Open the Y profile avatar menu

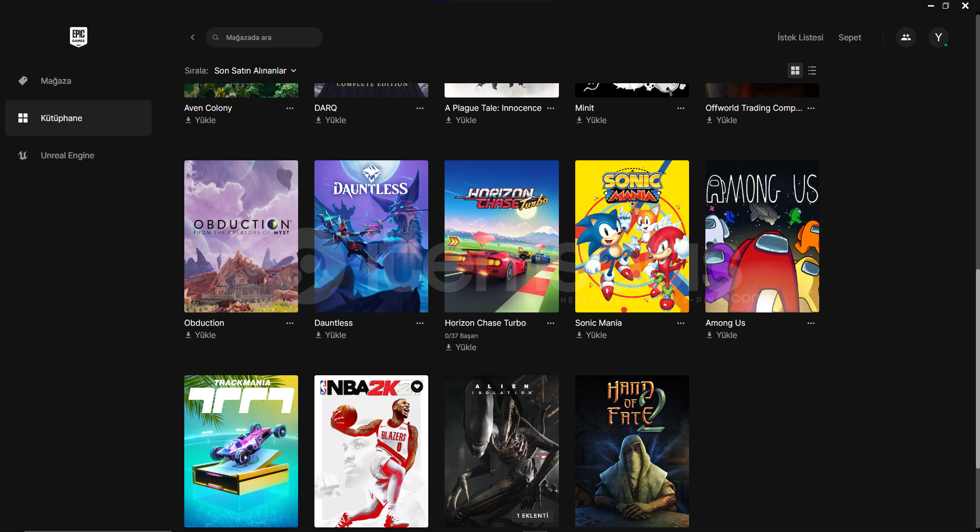coord(938,37)
